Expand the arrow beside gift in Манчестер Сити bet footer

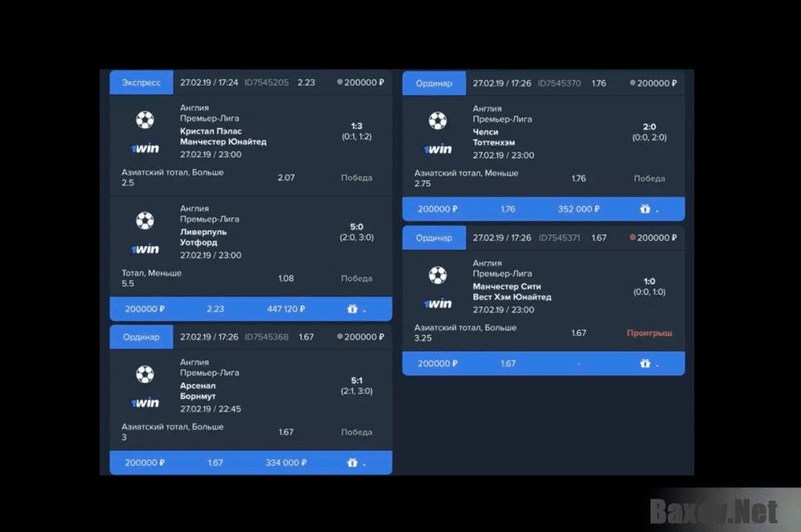click(658, 365)
